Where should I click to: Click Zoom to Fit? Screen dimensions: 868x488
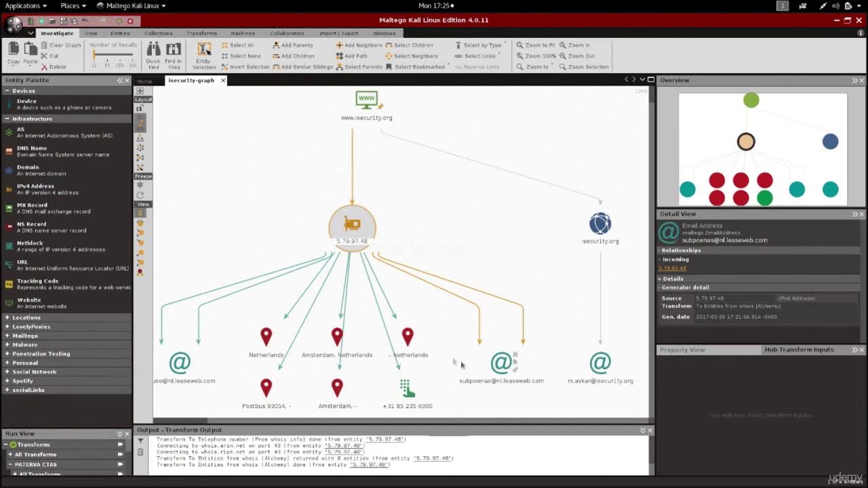[x=535, y=45]
